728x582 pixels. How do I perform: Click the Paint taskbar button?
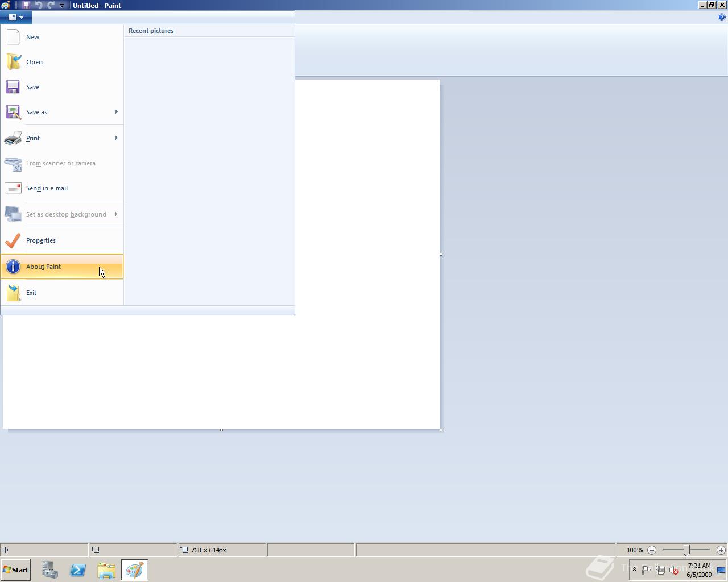135,570
